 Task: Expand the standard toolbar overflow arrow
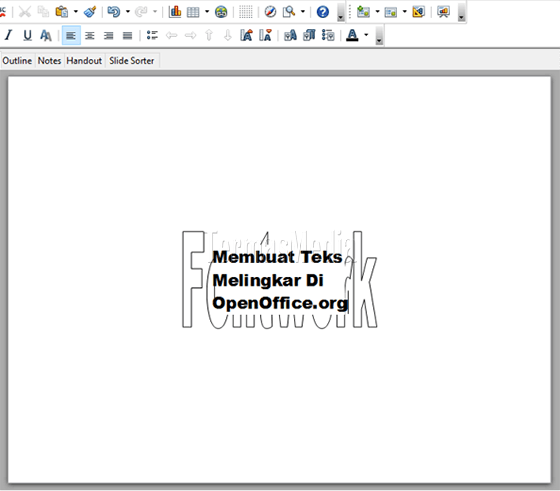[340, 12]
